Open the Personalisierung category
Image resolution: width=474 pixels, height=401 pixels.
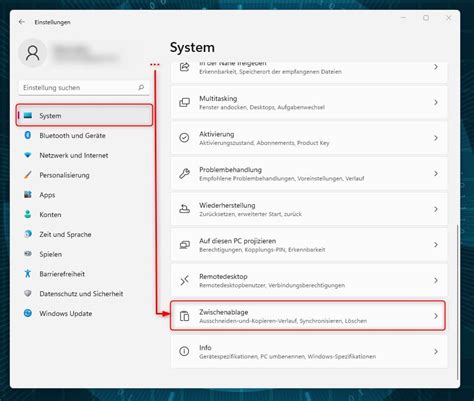64,175
